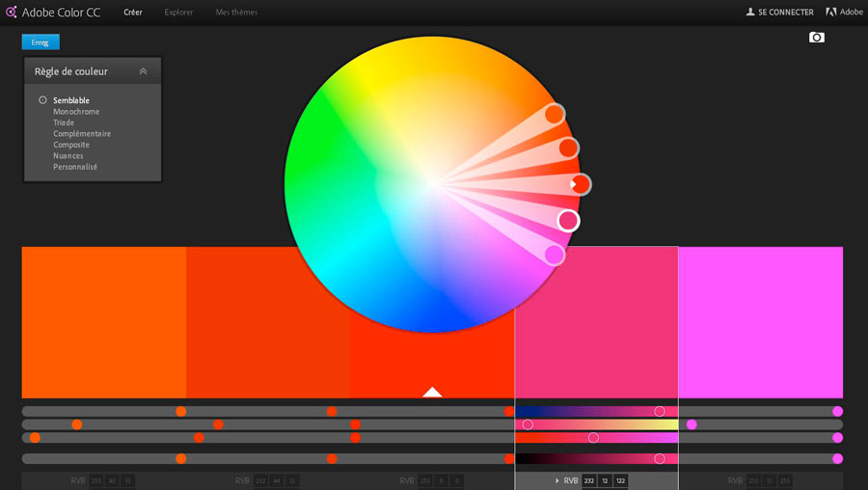Click the large red-orange color swatch

tap(268, 322)
